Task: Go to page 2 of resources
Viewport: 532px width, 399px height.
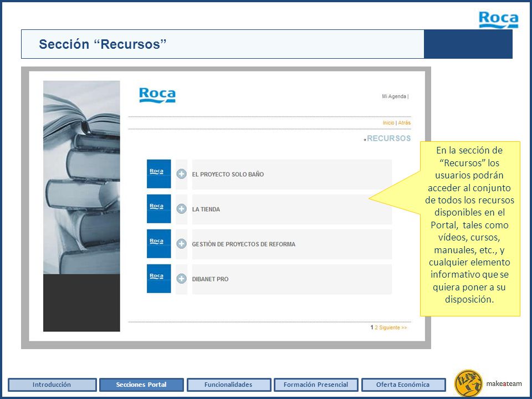Action: tap(376, 328)
